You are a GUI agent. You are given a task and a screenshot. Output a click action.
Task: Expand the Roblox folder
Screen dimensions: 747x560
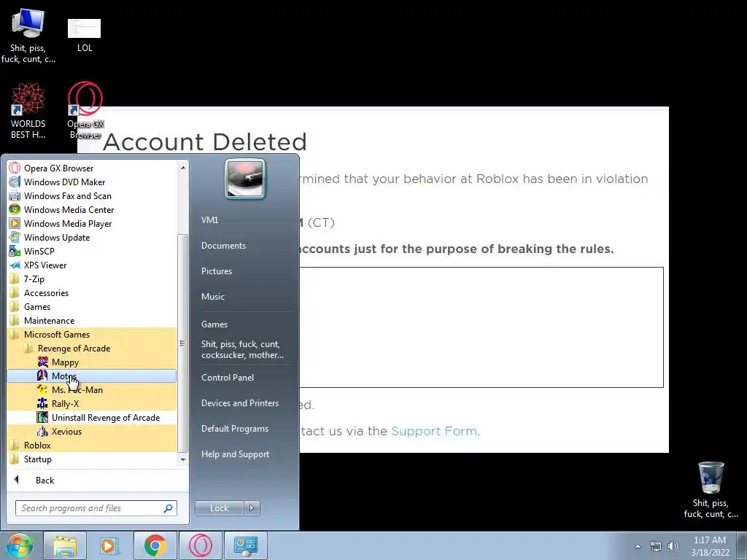tap(91, 445)
